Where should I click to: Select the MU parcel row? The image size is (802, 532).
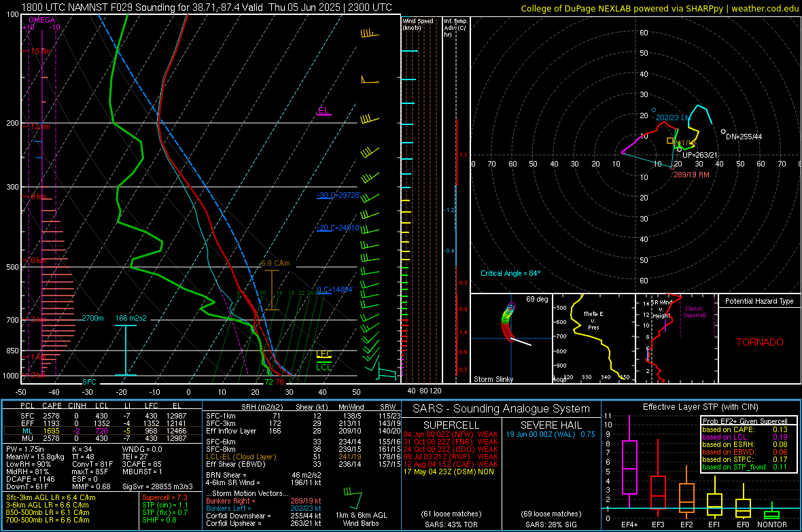click(x=103, y=438)
